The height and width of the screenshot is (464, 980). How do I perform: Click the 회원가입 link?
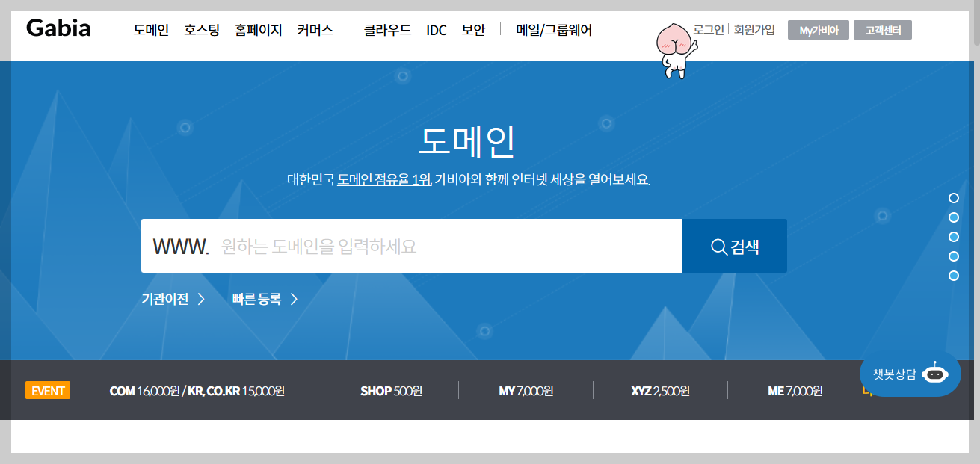click(754, 29)
